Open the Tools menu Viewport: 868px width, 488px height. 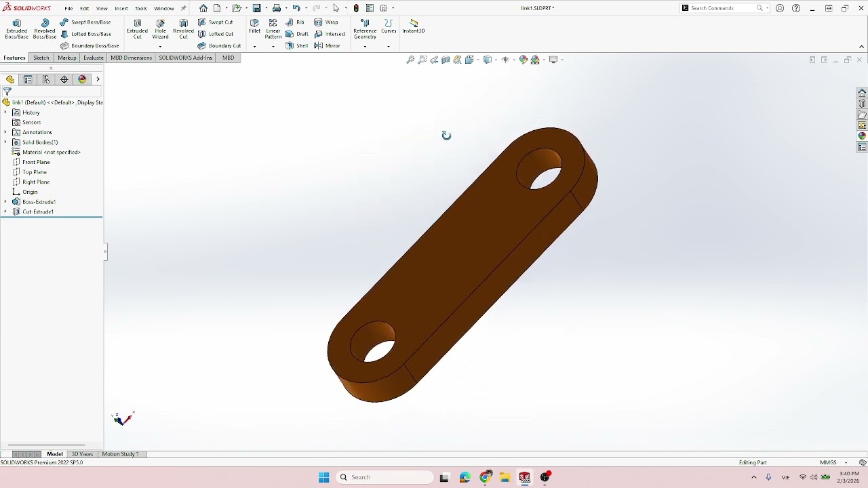[x=141, y=8]
